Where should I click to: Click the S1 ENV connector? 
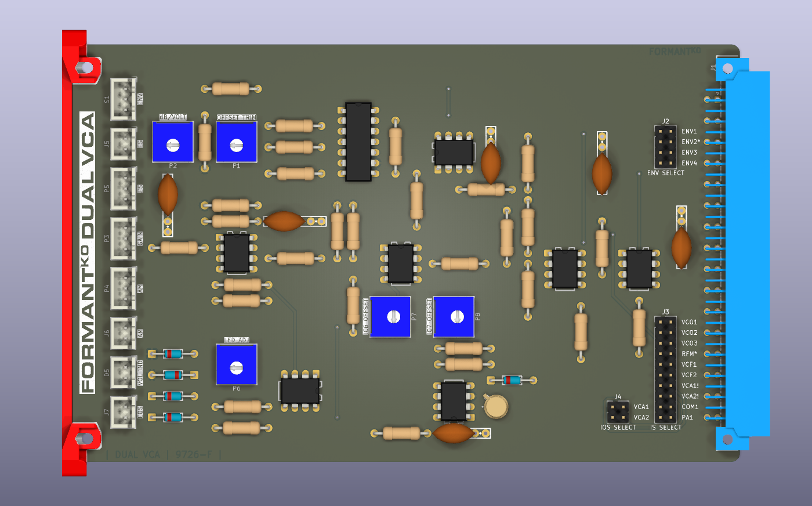124,99
